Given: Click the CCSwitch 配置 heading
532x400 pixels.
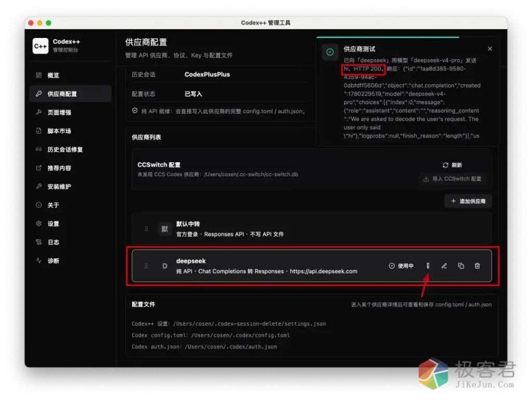Looking at the screenshot, I should pos(159,165).
